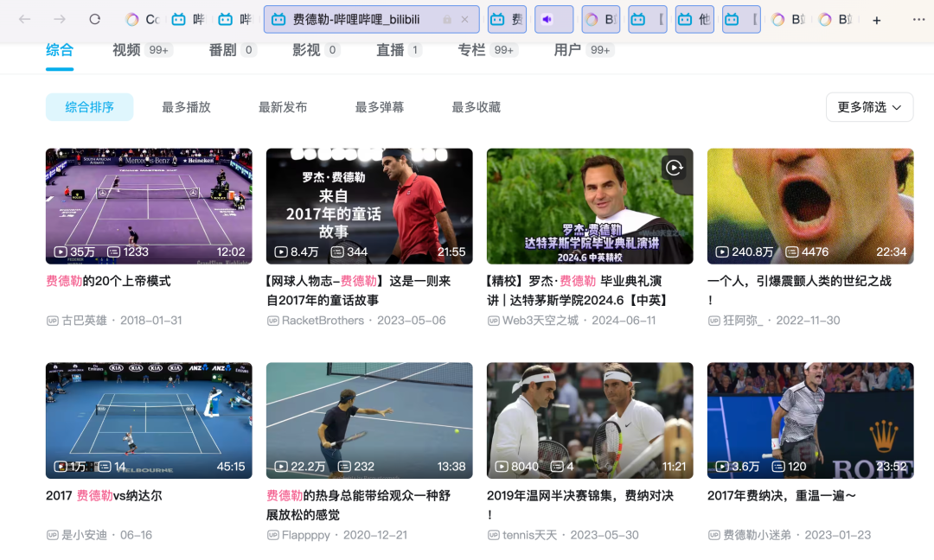Sort results by 最新发布
Viewport: 934px width, 560px height.
(x=283, y=107)
